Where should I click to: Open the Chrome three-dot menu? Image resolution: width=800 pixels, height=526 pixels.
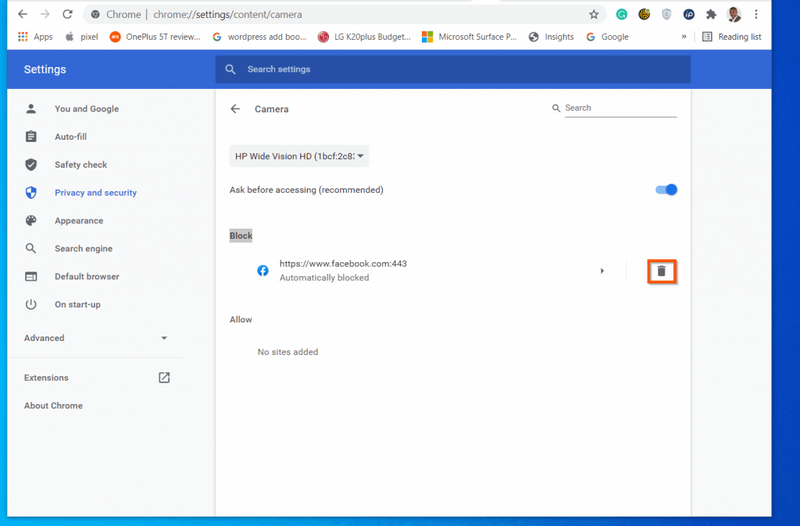pos(756,14)
